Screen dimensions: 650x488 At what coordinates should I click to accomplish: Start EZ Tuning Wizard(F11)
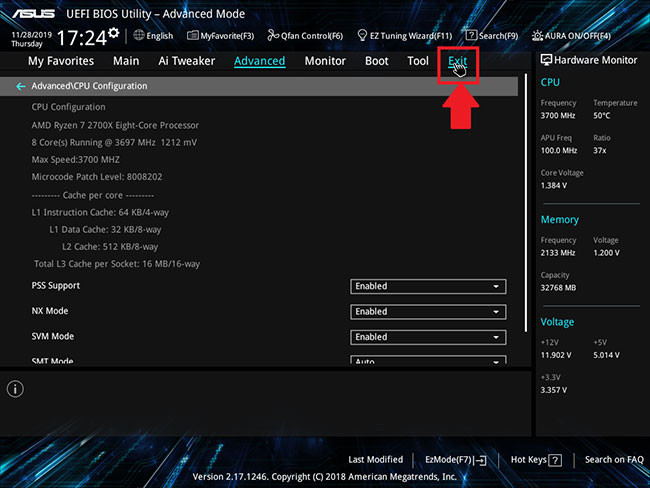(403, 36)
